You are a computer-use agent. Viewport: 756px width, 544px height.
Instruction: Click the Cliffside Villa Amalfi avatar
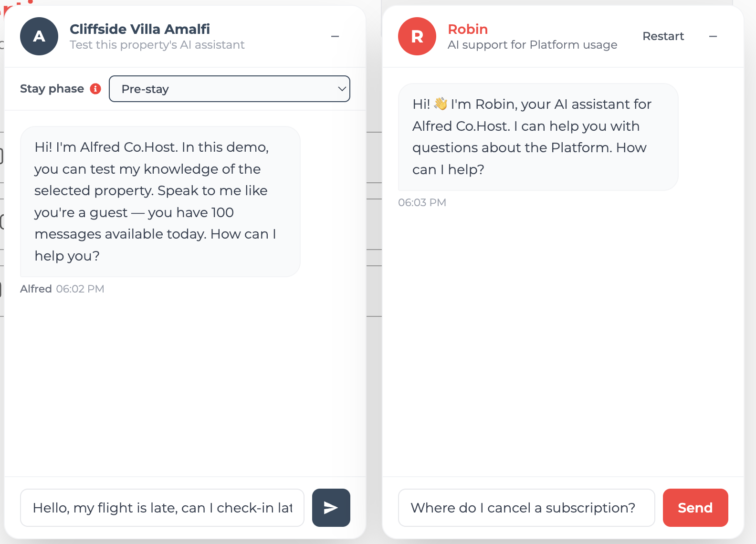(39, 36)
